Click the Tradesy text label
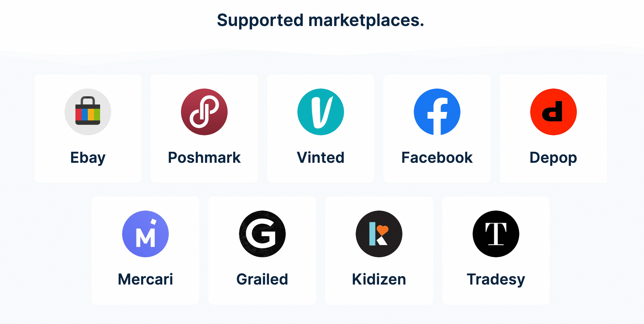Viewport: 644px width, 324px height. click(x=496, y=279)
